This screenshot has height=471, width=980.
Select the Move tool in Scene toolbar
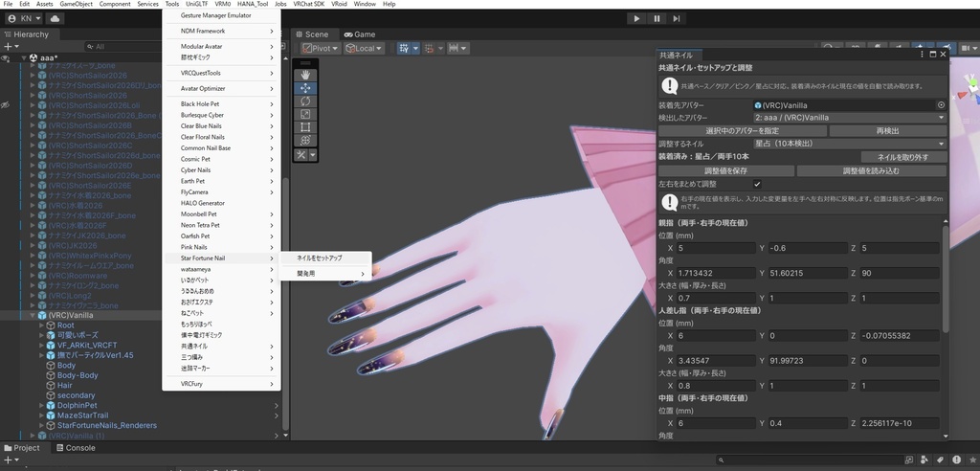(x=305, y=88)
